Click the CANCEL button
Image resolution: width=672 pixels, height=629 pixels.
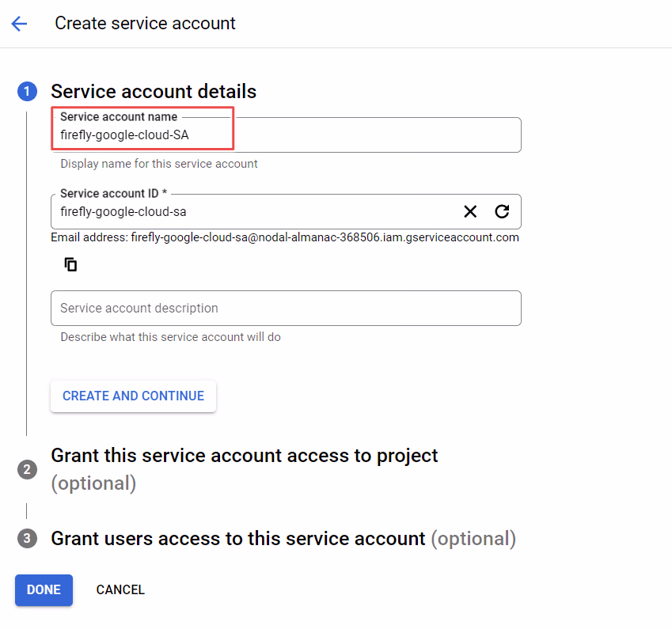[120, 590]
